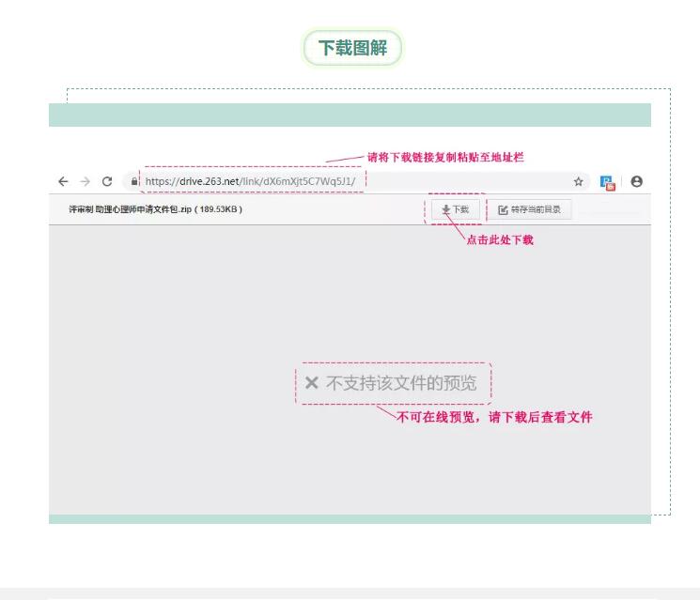Open the user profile avatar icon
700x600 pixels.
click(637, 181)
